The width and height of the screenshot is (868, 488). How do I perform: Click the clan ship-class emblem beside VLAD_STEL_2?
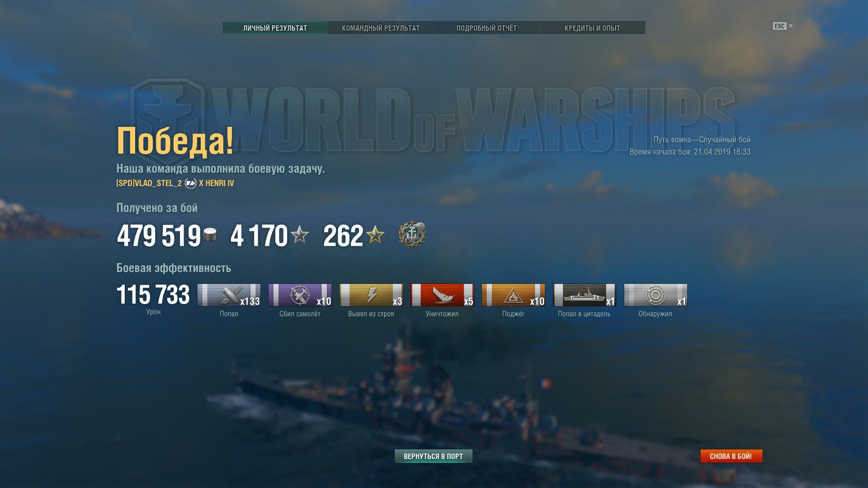pos(190,183)
